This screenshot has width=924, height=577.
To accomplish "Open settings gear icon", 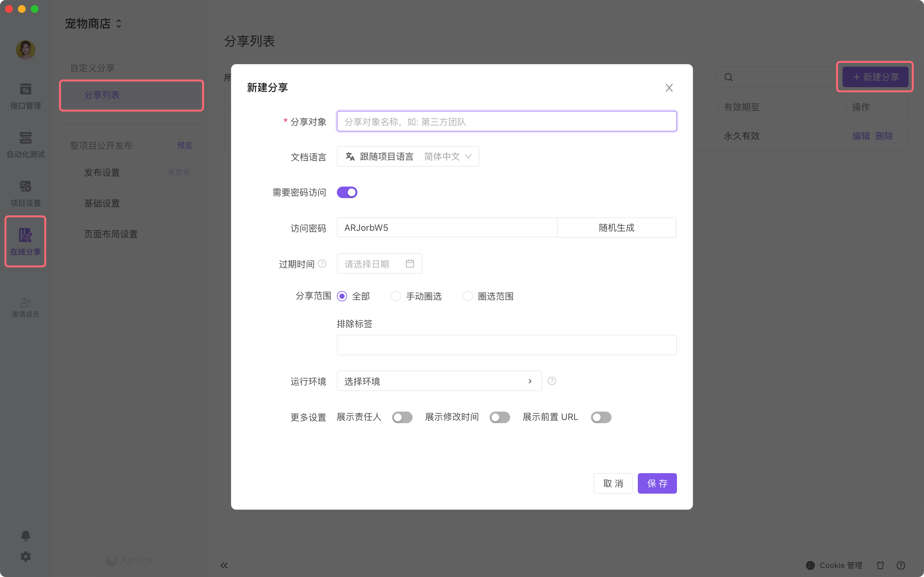I will (25, 556).
